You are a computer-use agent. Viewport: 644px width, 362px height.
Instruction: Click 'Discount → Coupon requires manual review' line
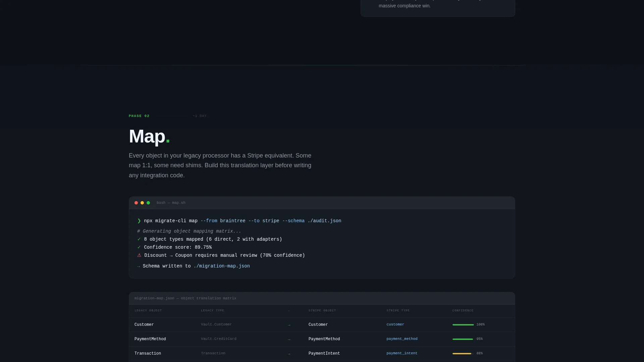pyautogui.click(x=224, y=255)
